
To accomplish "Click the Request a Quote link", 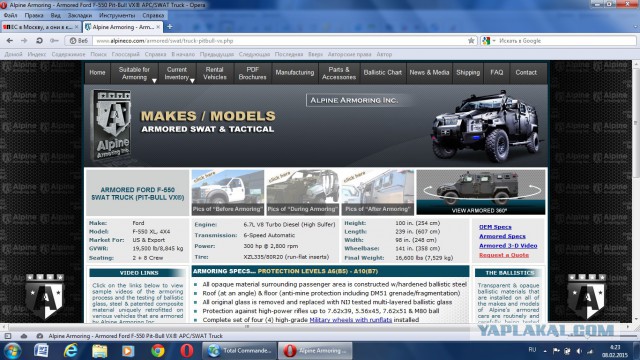I will click(x=504, y=255).
